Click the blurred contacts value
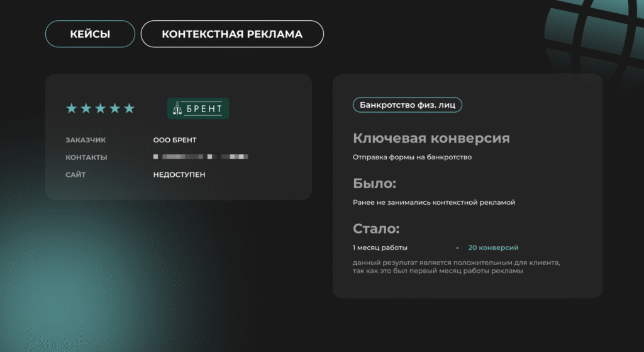The image size is (644, 352). pos(201,157)
